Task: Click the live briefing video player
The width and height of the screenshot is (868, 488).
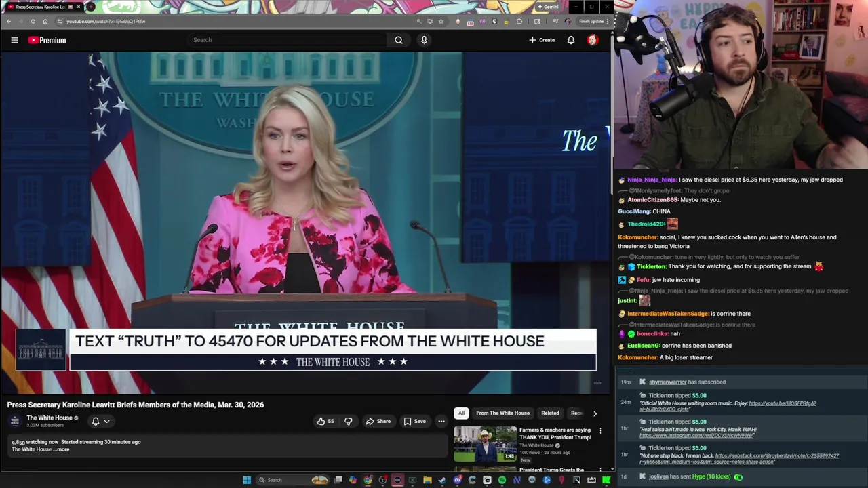Action: coord(305,224)
